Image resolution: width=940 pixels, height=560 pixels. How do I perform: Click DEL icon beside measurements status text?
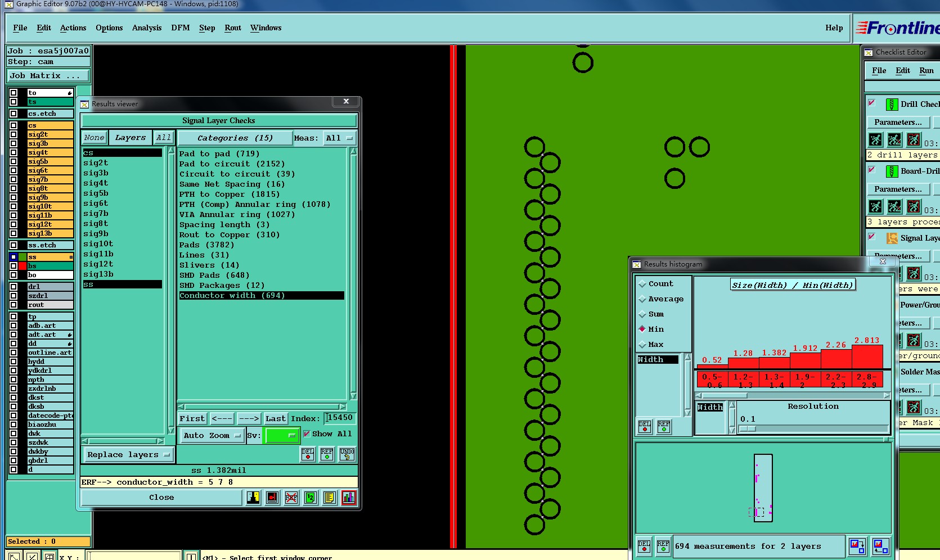(x=644, y=547)
